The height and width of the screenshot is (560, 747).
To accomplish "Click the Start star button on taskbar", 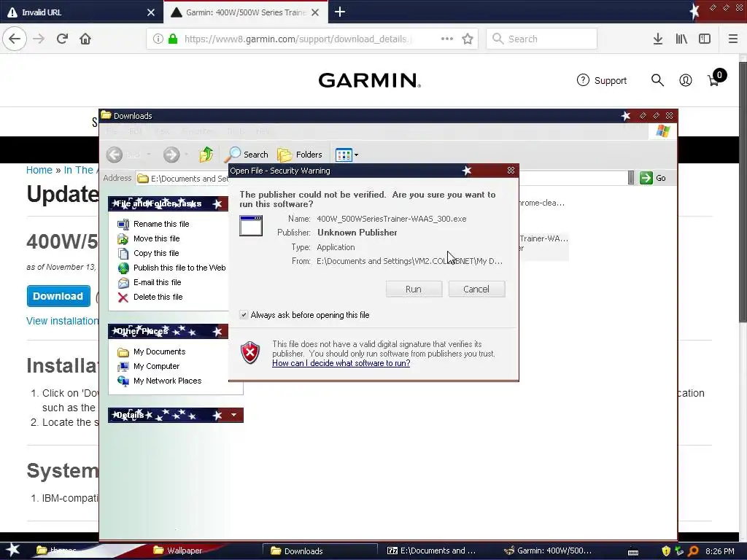I will pyautogui.click(x=12, y=551).
